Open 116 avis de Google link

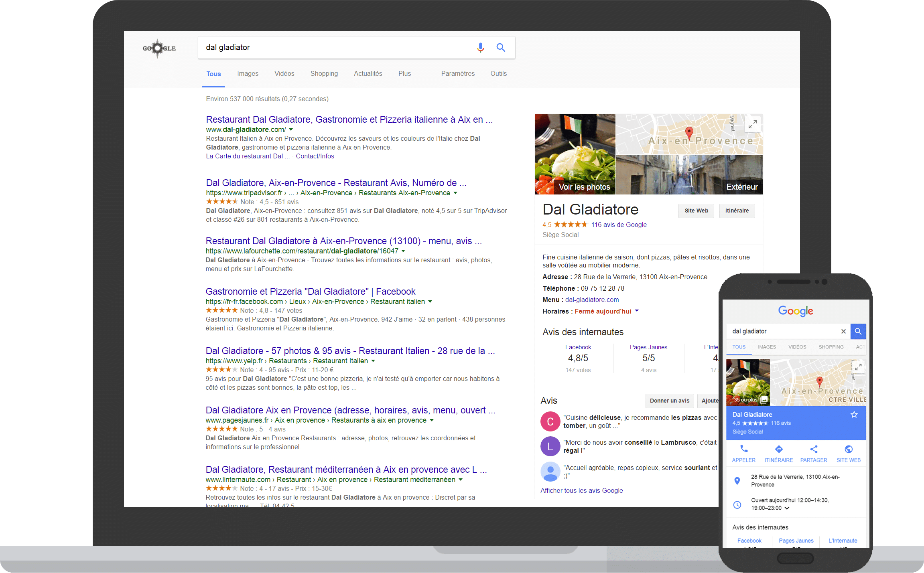[x=619, y=225]
